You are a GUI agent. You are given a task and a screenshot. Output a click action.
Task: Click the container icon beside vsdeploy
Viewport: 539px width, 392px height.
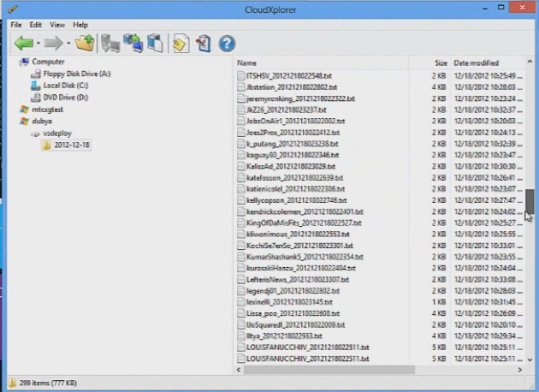pyautogui.click(x=35, y=134)
